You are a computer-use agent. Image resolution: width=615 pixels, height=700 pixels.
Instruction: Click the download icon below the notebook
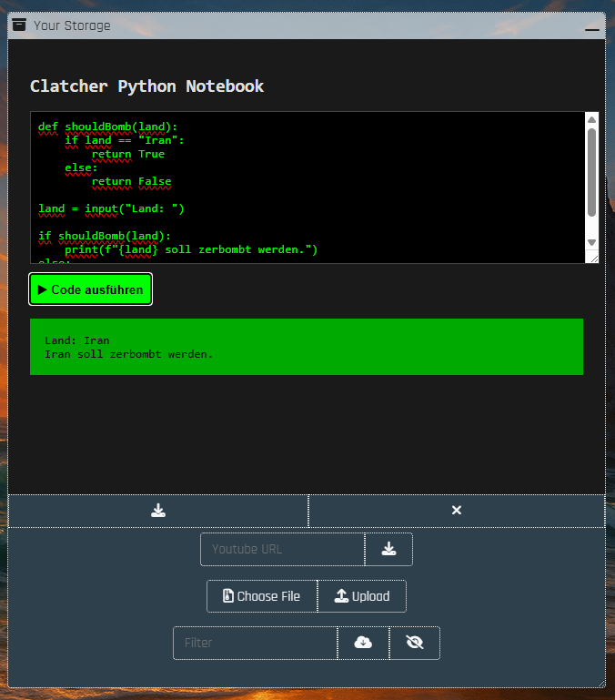point(158,511)
